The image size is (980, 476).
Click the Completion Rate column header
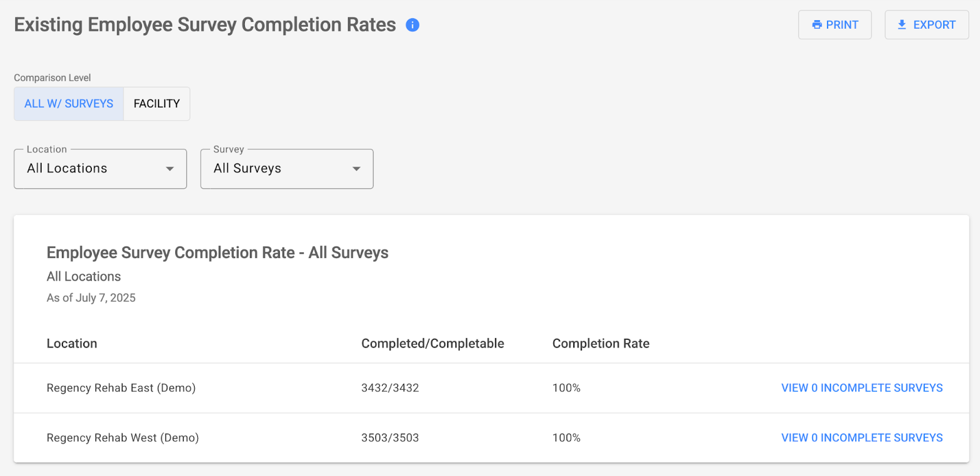601,344
